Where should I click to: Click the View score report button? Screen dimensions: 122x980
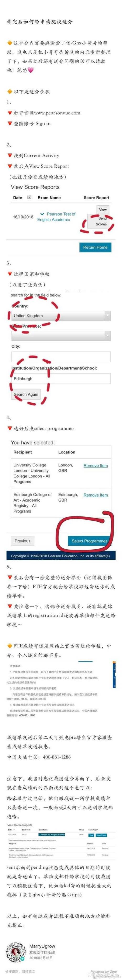coord(103,209)
